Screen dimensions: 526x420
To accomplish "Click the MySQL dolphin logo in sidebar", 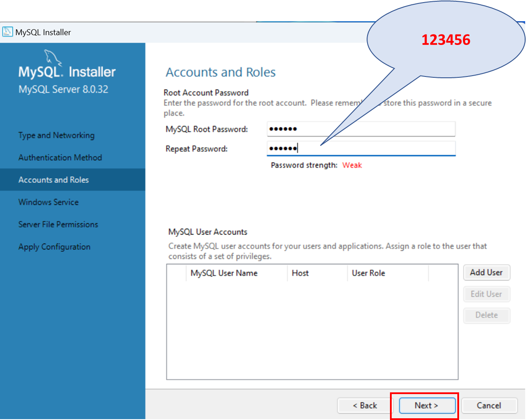I will point(54,57).
